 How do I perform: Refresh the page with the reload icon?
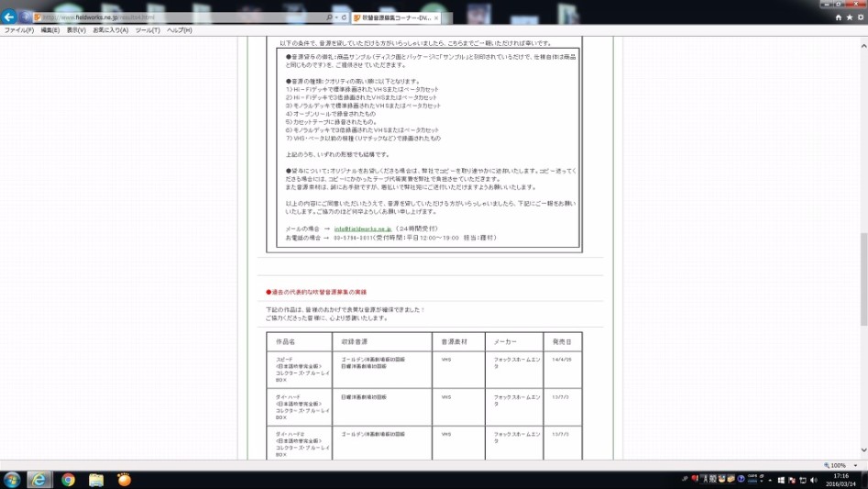[343, 17]
